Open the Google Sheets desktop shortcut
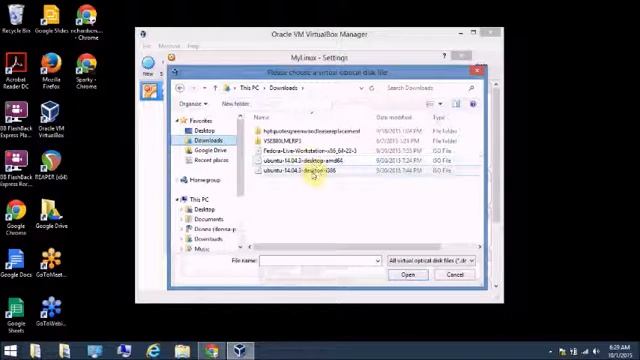 tap(16, 315)
